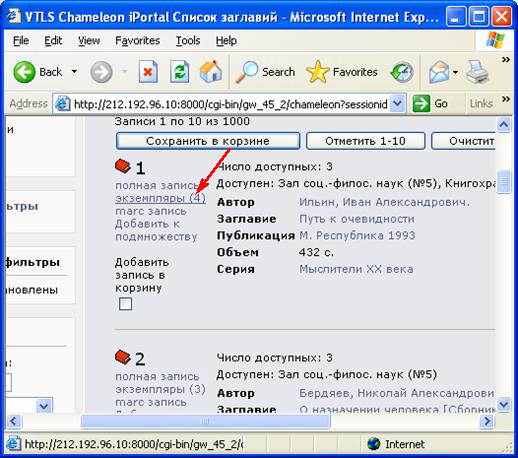The image size is (518, 458).
Task: Click the Print printer icon
Action: click(477, 72)
